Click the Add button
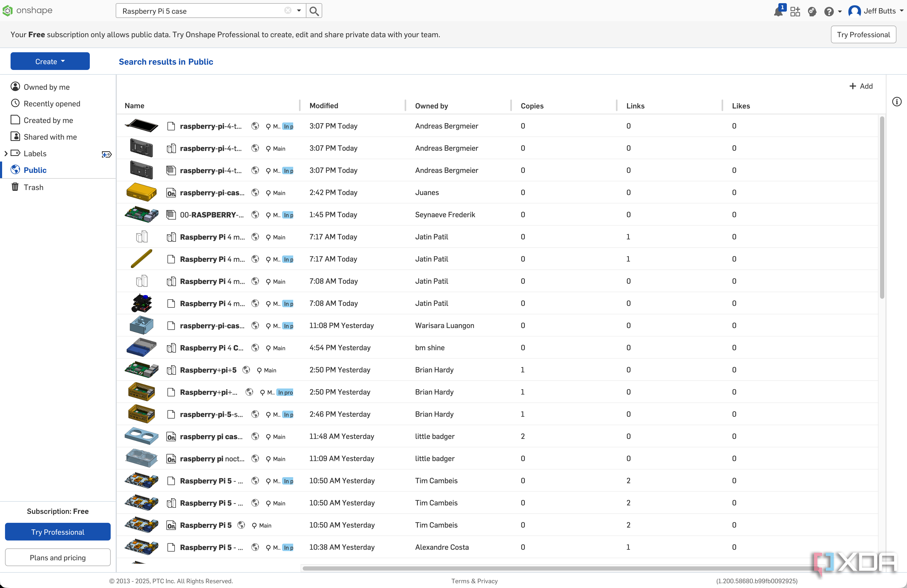 pyautogui.click(x=861, y=86)
